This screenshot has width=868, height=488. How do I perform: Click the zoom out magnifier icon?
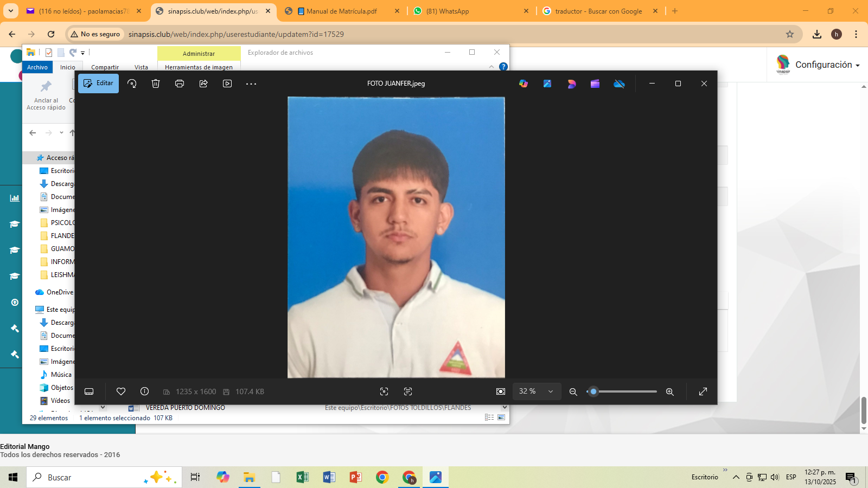tap(573, 391)
